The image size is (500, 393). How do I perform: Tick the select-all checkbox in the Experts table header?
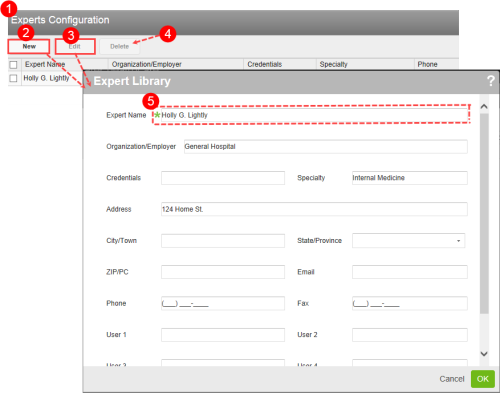tap(13, 64)
